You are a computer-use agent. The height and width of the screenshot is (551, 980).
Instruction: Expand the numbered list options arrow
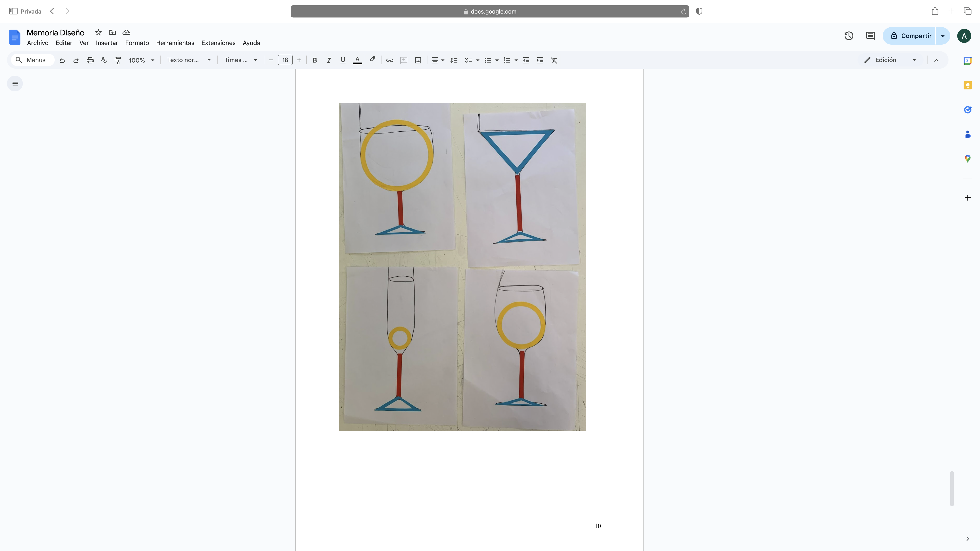pos(516,60)
